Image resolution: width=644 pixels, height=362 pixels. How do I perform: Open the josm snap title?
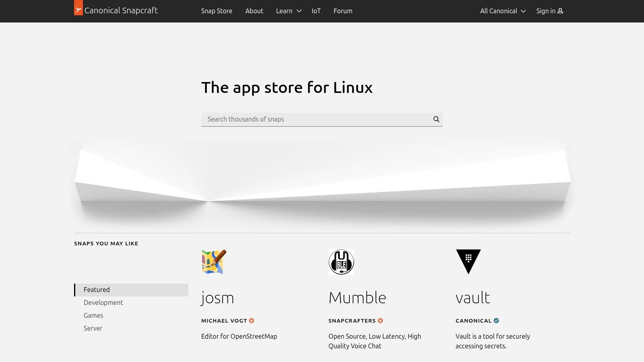pos(217,298)
